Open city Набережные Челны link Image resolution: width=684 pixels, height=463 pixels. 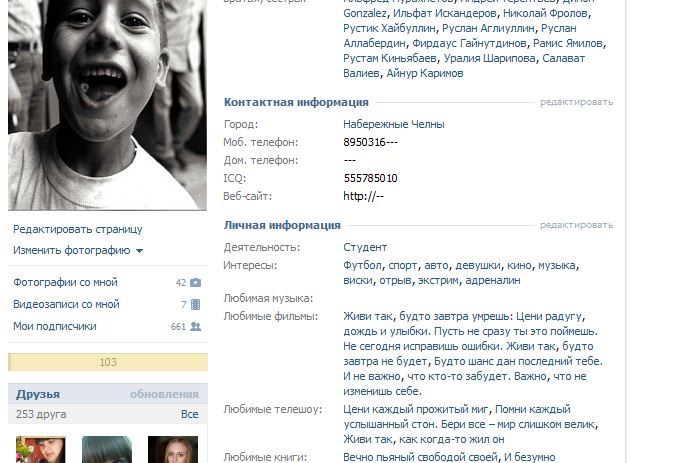click(x=393, y=124)
